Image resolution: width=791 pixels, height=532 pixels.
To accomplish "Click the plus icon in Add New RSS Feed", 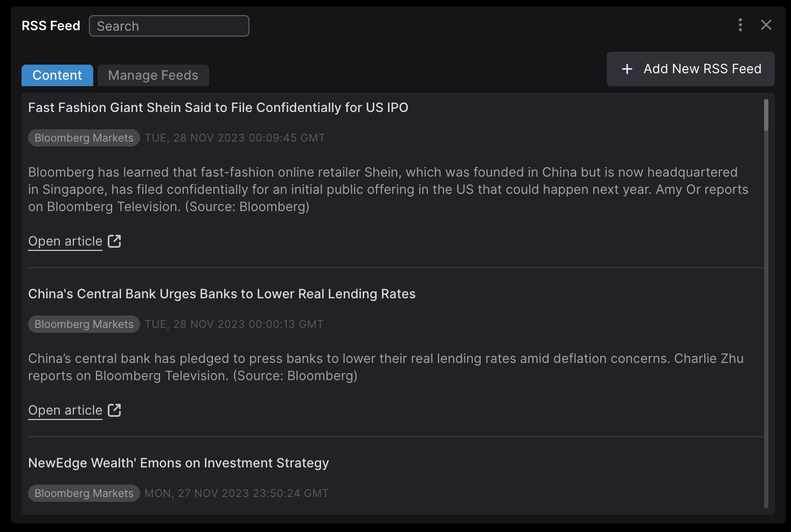I will point(627,69).
